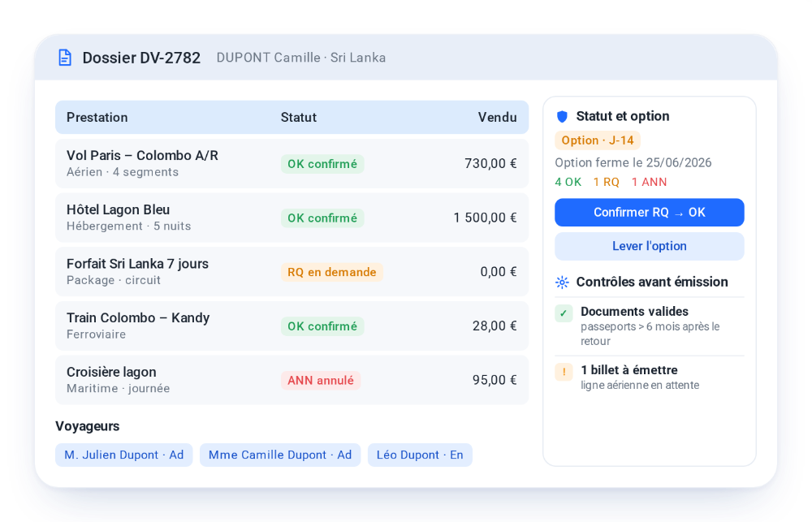Click the shield icon beside Statut et option

(562, 117)
